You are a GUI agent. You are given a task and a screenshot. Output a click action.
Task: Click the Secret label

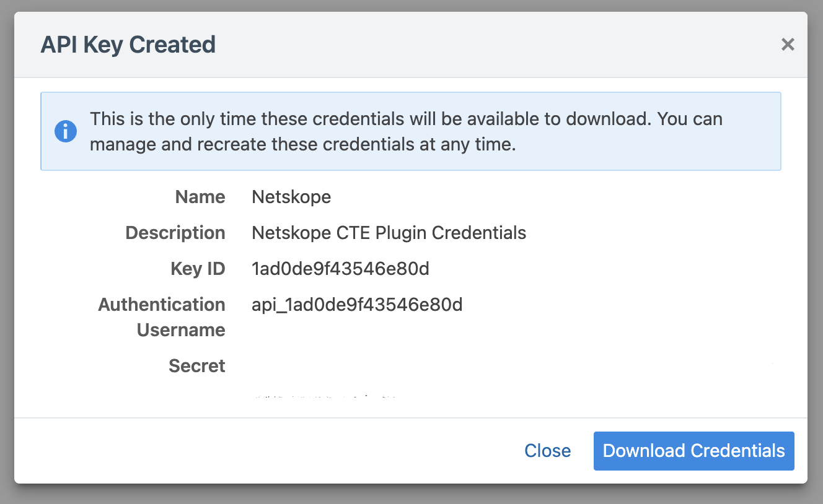coord(197,366)
